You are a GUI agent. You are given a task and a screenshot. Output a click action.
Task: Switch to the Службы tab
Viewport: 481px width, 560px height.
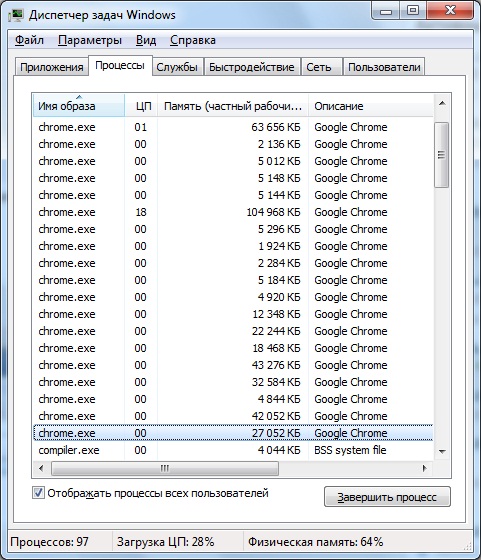click(x=177, y=67)
